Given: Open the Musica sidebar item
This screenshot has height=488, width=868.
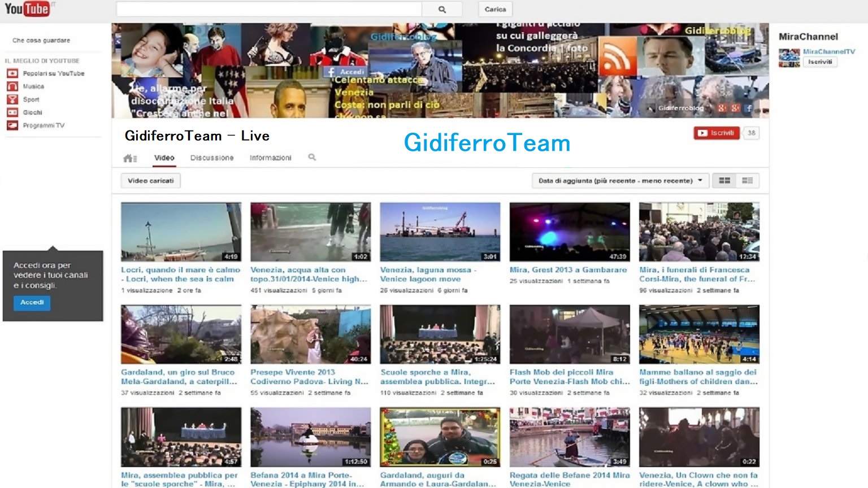Looking at the screenshot, I should pyautogui.click(x=25, y=86).
